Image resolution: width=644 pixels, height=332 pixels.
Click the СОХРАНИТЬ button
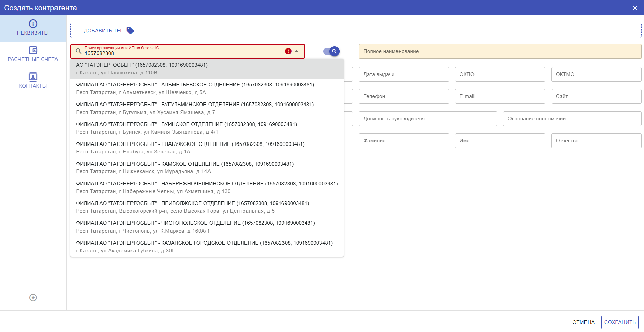pyautogui.click(x=620, y=322)
